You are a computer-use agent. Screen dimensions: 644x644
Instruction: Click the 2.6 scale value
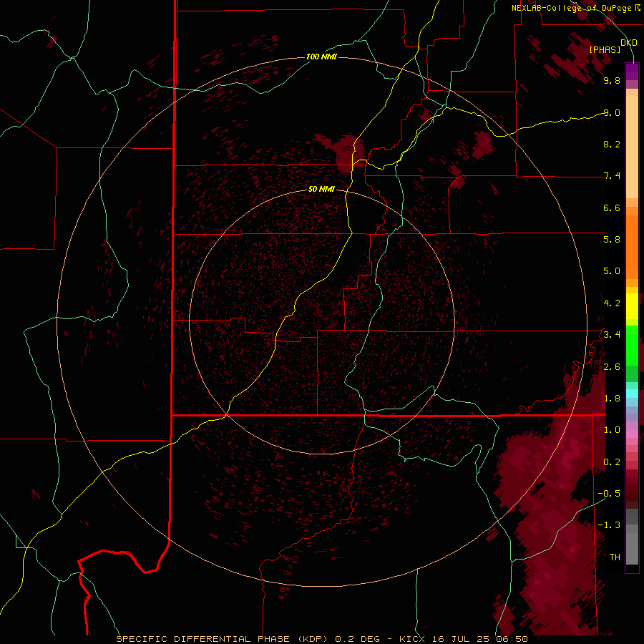click(x=612, y=366)
